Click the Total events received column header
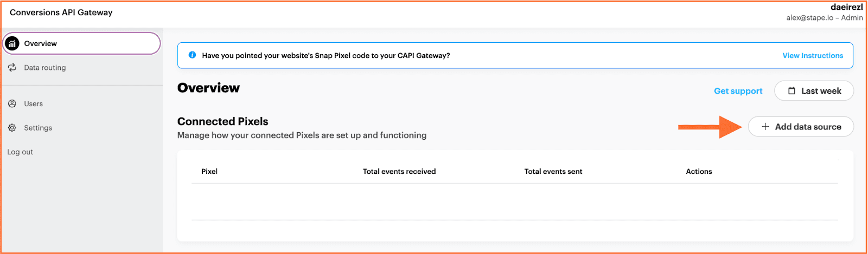868x254 pixels. coord(399,171)
